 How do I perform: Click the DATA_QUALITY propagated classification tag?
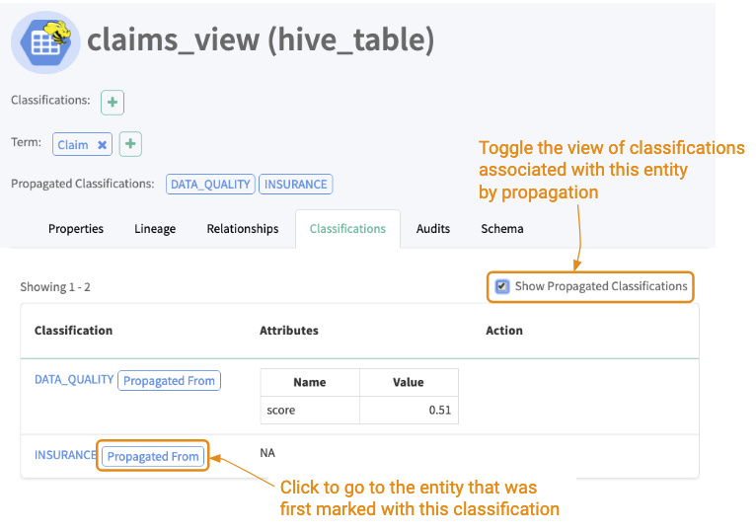coord(211,184)
